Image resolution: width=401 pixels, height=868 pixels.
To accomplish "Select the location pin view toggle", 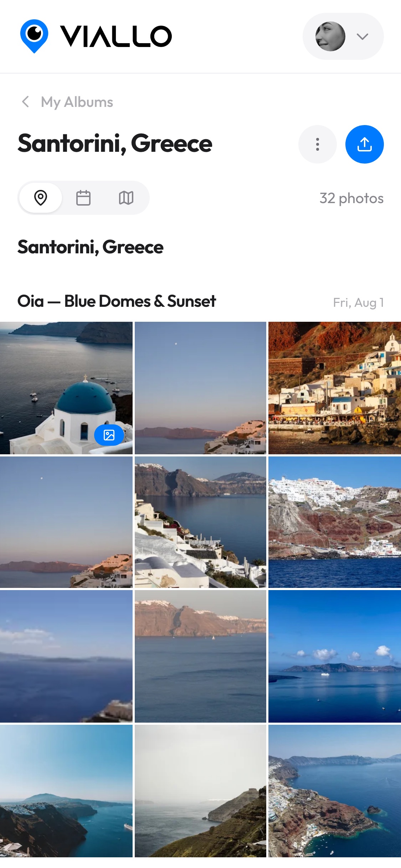I will click(41, 198).
